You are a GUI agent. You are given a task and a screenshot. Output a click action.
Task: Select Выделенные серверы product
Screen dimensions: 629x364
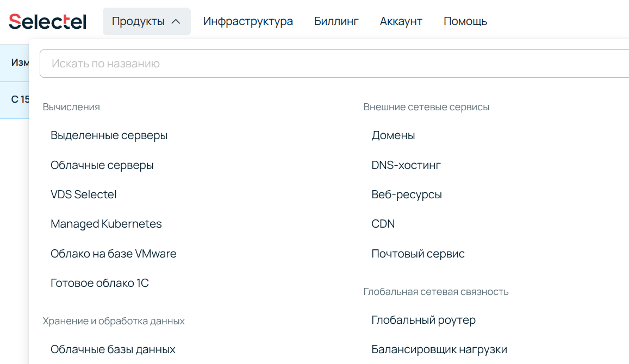point(109,135)
